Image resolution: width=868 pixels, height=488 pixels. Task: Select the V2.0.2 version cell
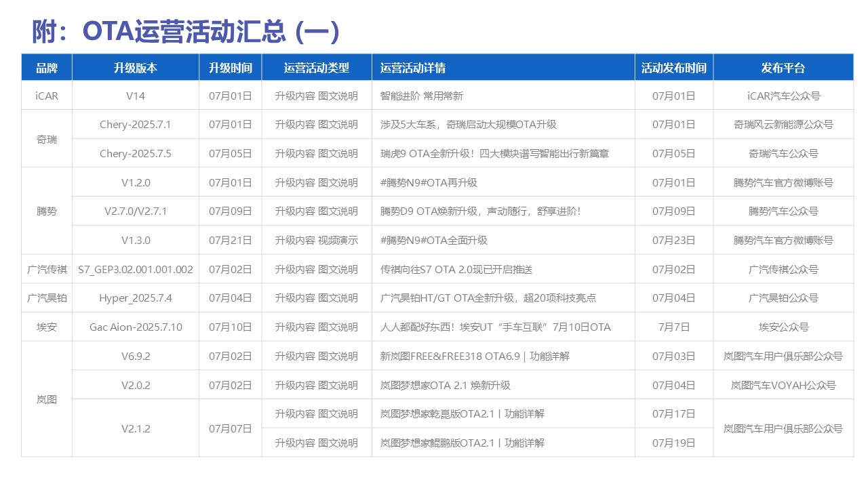coord(136,385)
